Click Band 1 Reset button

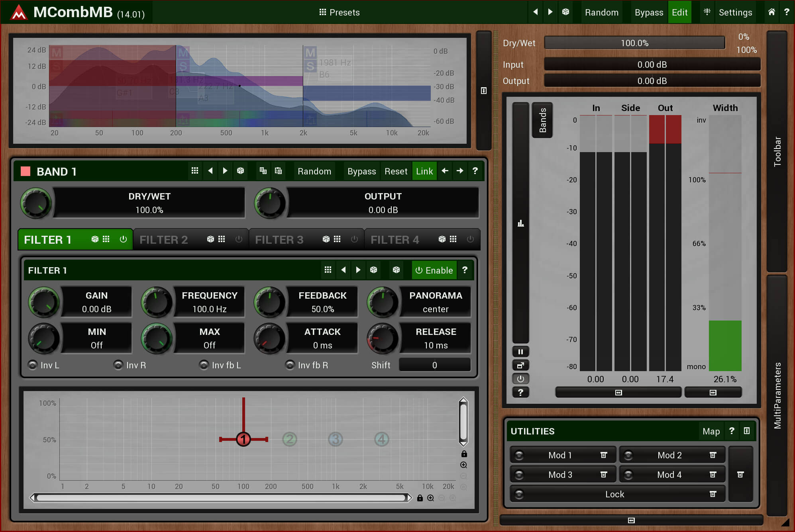click(396, 171)
